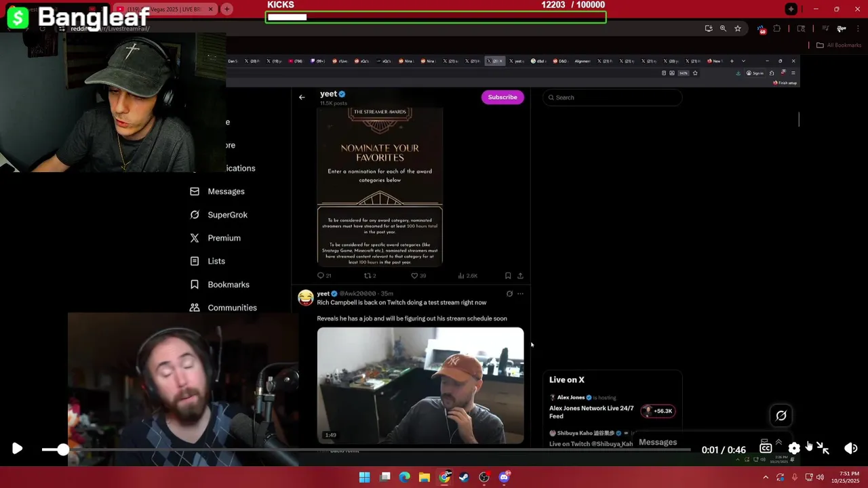The height and width of the screenshot is (488, 868).
Task: Close the Vegas 2025 LIVE browser tab
Action: 211,9
